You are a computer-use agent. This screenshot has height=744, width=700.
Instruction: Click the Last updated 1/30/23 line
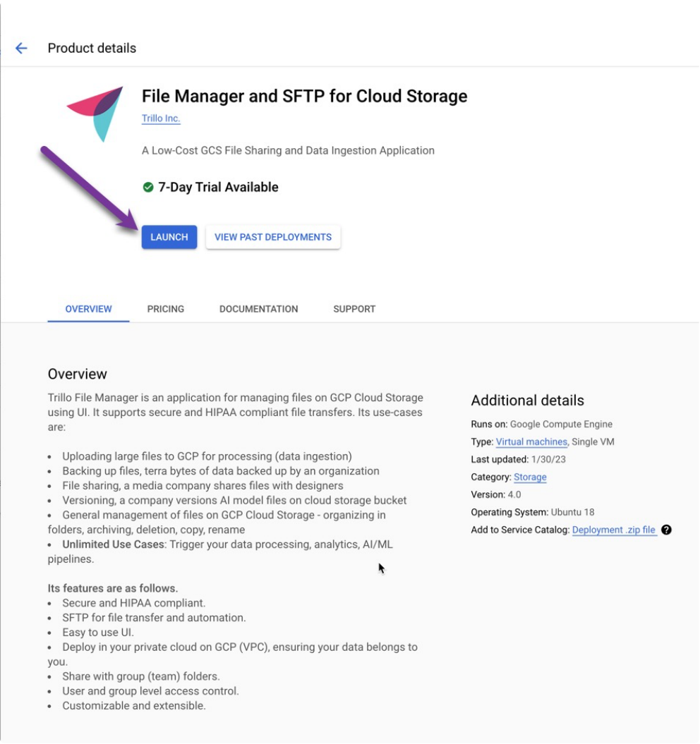518,459
